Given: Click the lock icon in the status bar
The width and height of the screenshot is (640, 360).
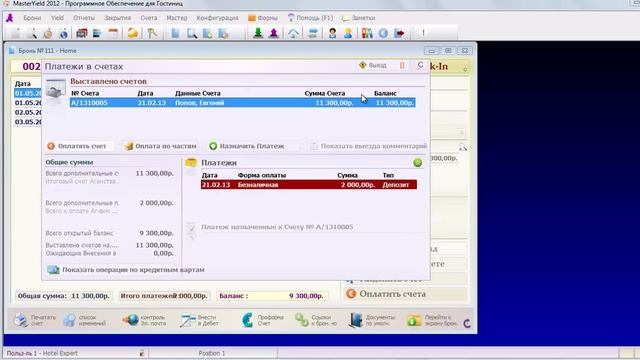Looking at the screenshot, I should point(142,353).
